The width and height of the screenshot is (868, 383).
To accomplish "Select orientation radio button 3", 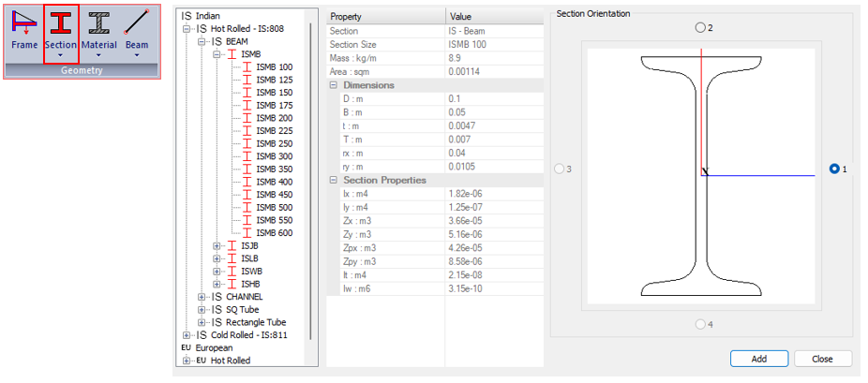I will (x=561, y=169).
